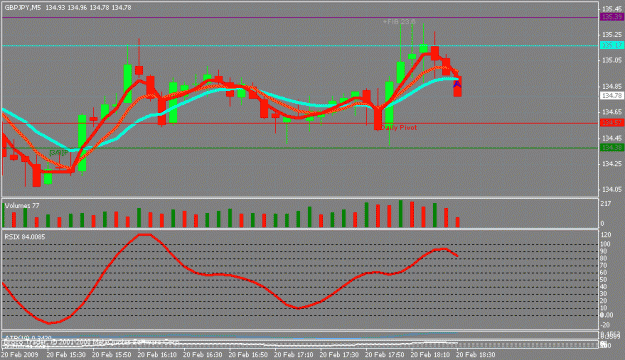This screenshot has height=360, width=625.
Task: Select the green [3/8]P level label
Action: [x=59, y=152]
